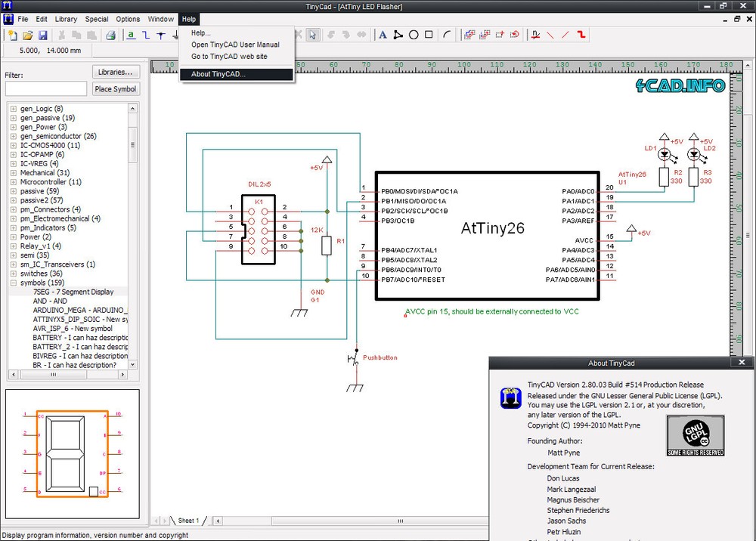The width and height of the screenshot is (756, 541).
Task: Open the Libraries dialog
Action: pyautogui.click(x=115, y=72)
